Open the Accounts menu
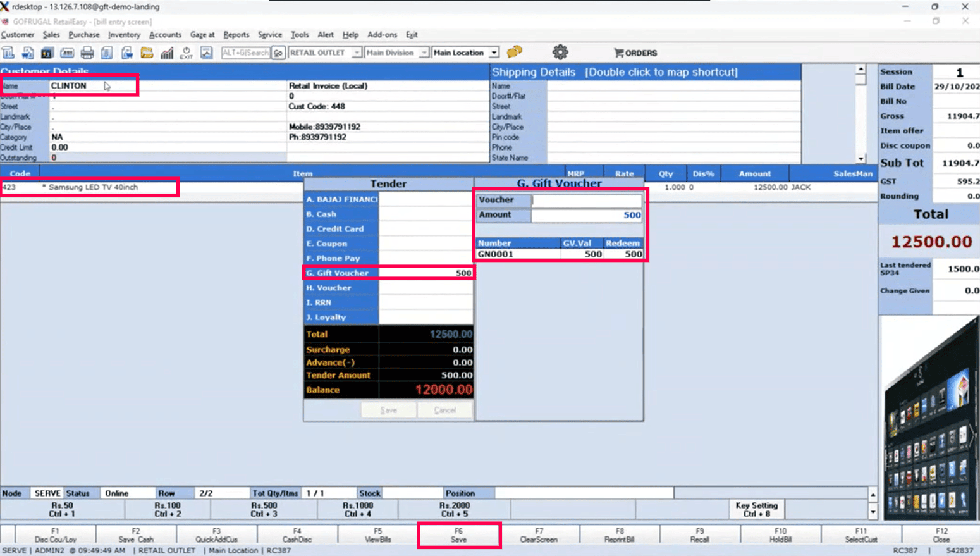This screenshot has width=980, height=556. click(165, 35)
